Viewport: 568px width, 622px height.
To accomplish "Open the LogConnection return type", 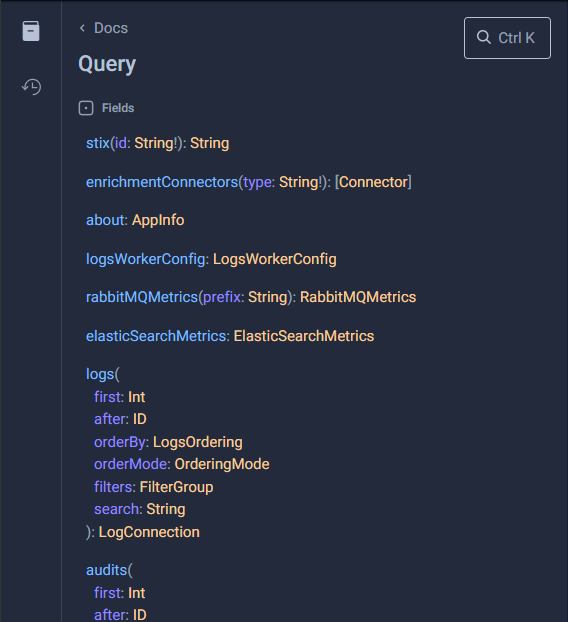I will [149, 532].
